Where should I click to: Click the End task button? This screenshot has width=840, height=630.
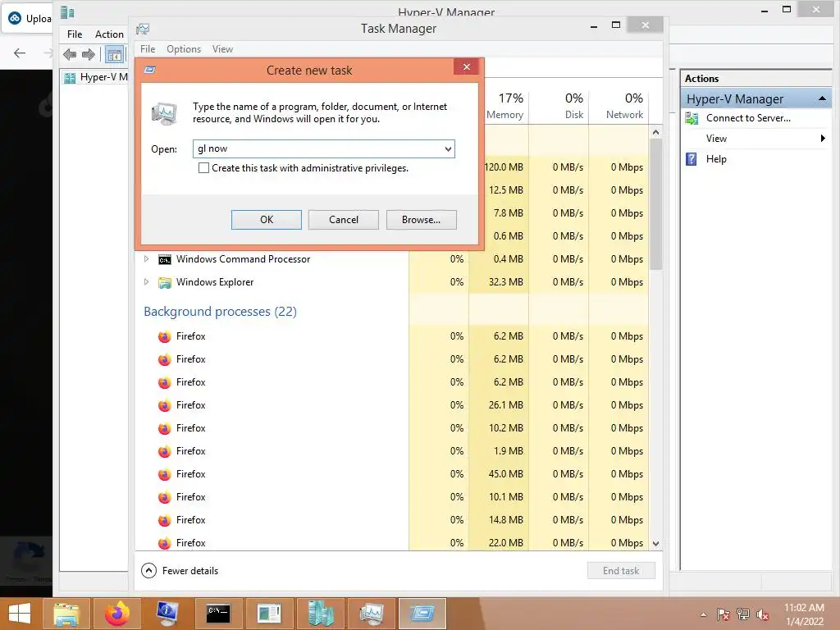[621, 571]
